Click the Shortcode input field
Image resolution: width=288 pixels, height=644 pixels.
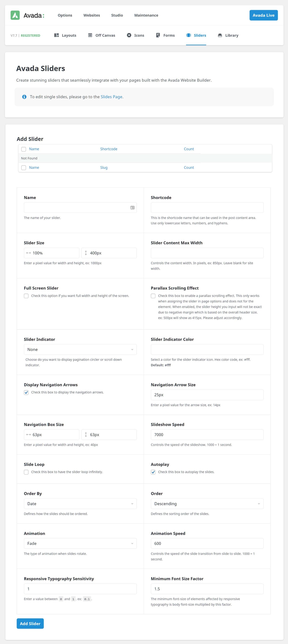[207, 207]
